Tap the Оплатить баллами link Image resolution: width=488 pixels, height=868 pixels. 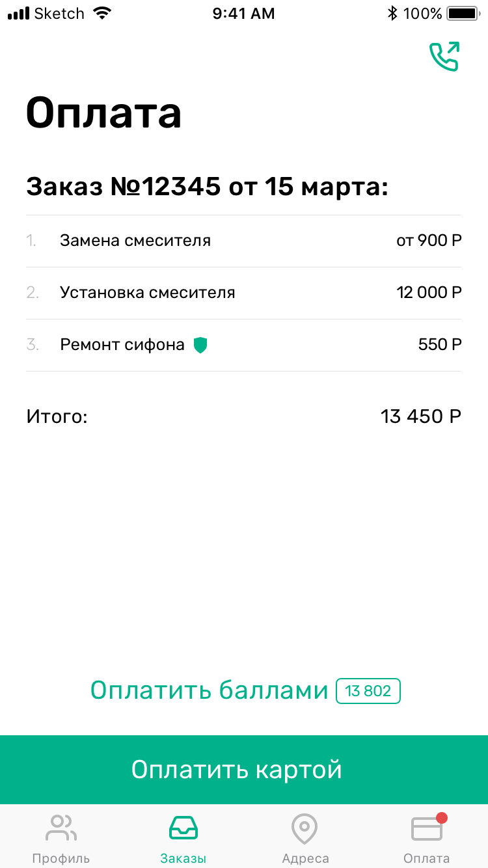[x=209, y=690]
